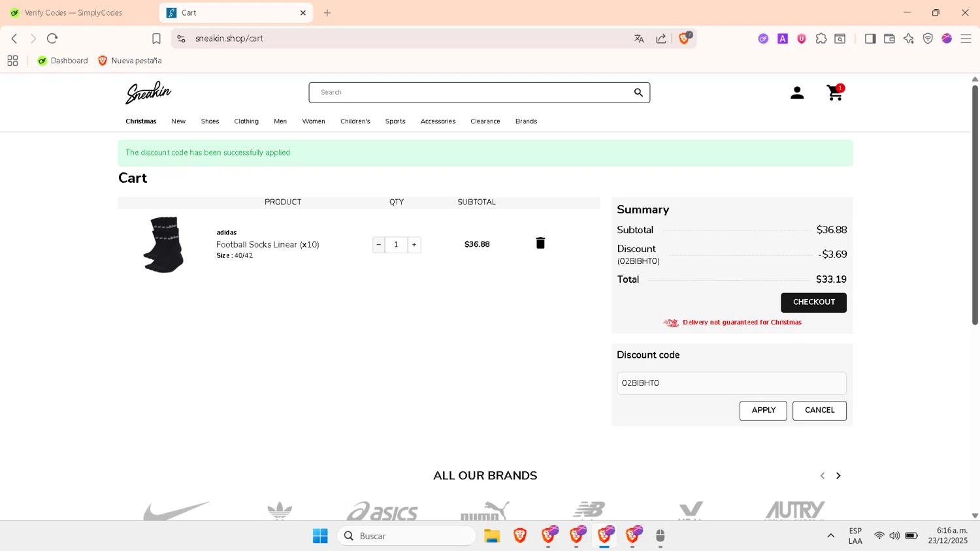The width and height of the screenshot is (980, 551).
Task: Open the Brands menu
Action: click(x=526, y=121)
